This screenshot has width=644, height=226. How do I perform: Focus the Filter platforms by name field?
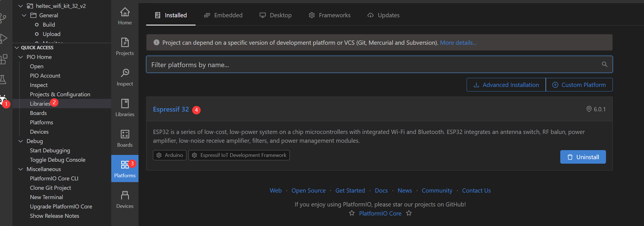click(x=379, y=64)
